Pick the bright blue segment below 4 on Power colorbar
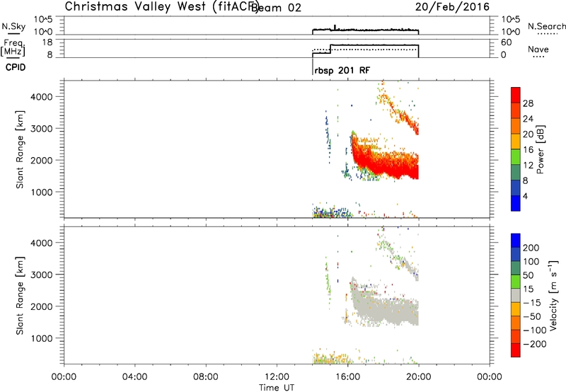This screenshot has height=392, width=566. [516, 203]
